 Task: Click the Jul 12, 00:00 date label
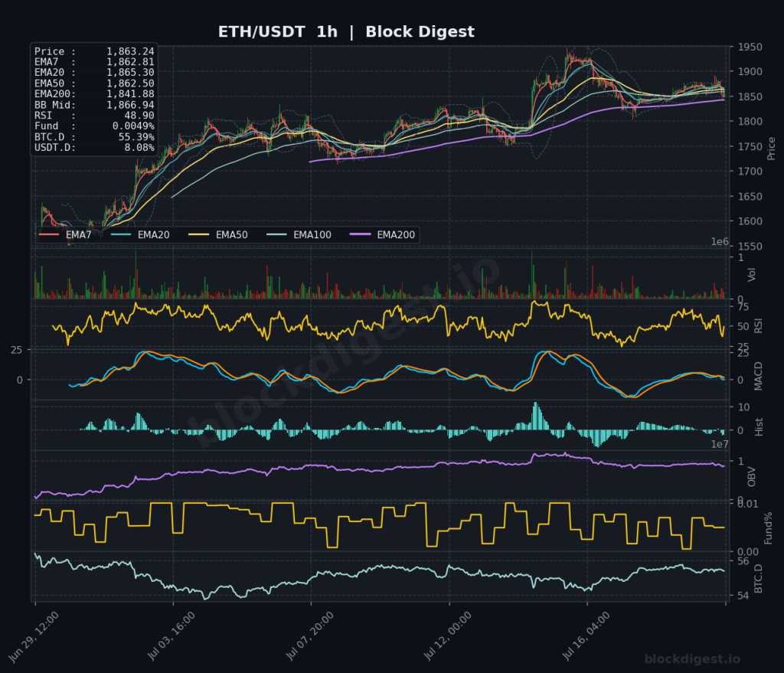[x=447, y=636]
